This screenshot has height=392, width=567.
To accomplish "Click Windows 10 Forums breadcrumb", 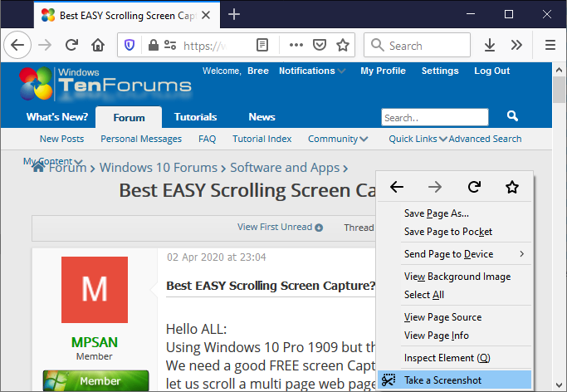I will (x=159, y=168).
